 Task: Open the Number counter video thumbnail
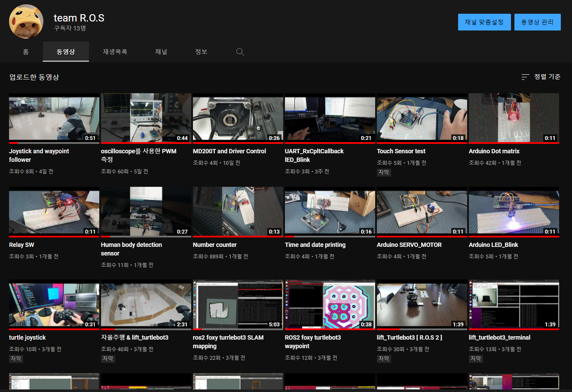pyautogui.click(x=238, y=212)
